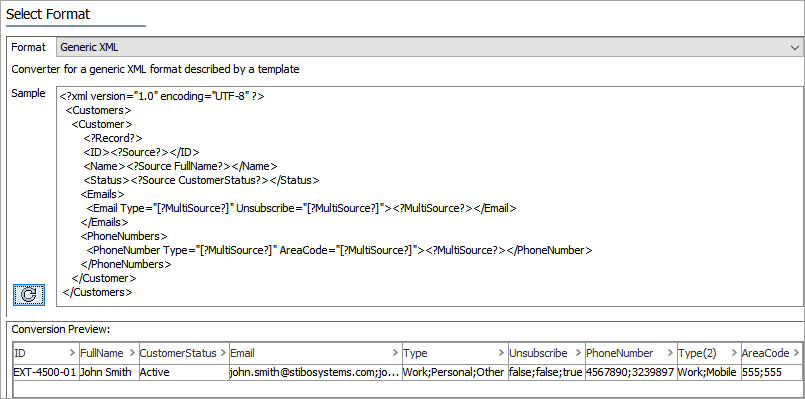Click the closing </Customers> tag line
The width and height of the screenshot is (805, 399).
[x=98, y=292]
